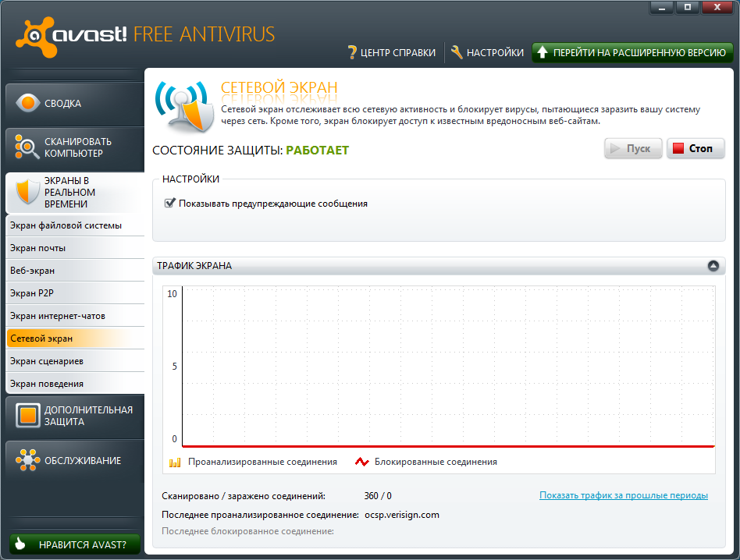Click the large network shield icon
Screen dimensions: 740x560
184,107
